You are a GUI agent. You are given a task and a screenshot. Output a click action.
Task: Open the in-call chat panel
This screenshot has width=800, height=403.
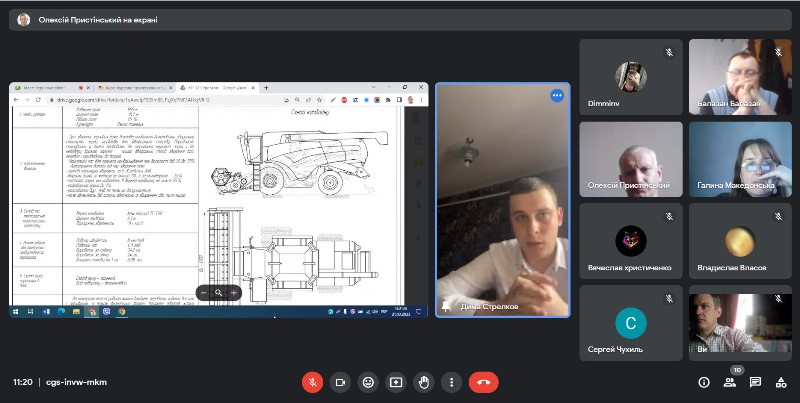tap(756, 382)
